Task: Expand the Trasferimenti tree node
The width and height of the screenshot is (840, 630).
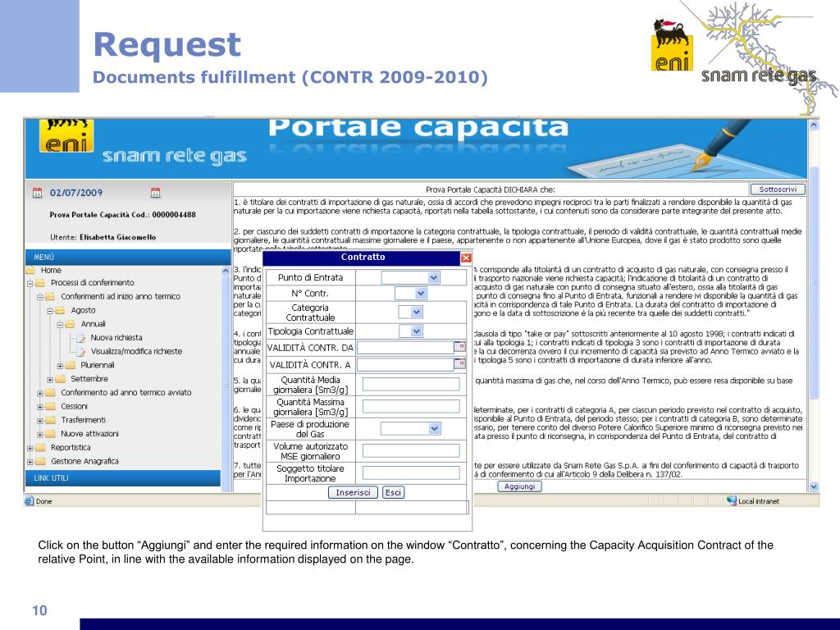Action: (x=40, y=421)
